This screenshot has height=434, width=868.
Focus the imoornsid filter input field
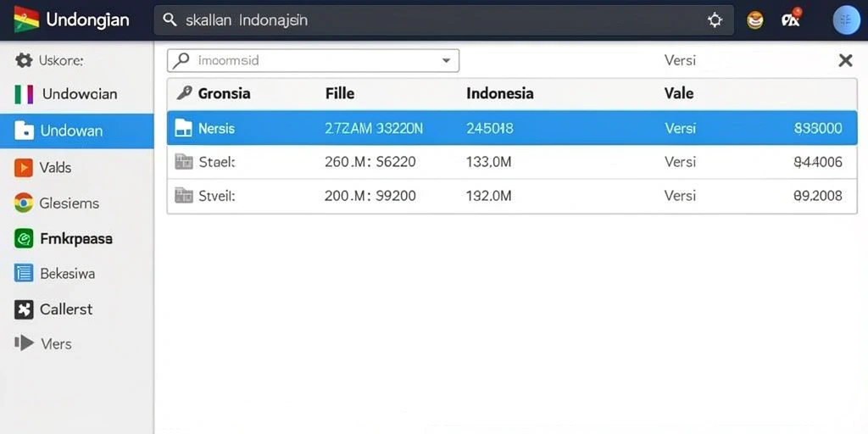(x=313, y=61)
